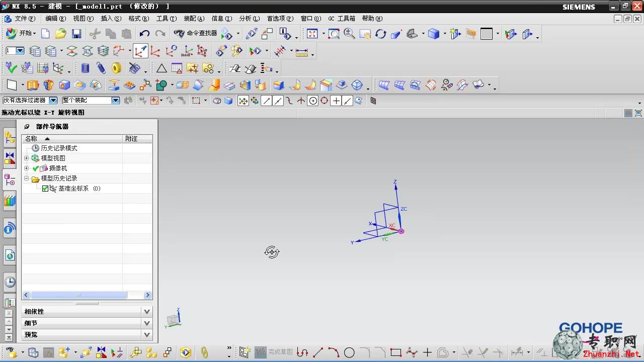Image resolution: width=644 pixels, height=362 pixels.
Task: Open the Internet Explorer tab in resource bar
Action: pos(10,255)
